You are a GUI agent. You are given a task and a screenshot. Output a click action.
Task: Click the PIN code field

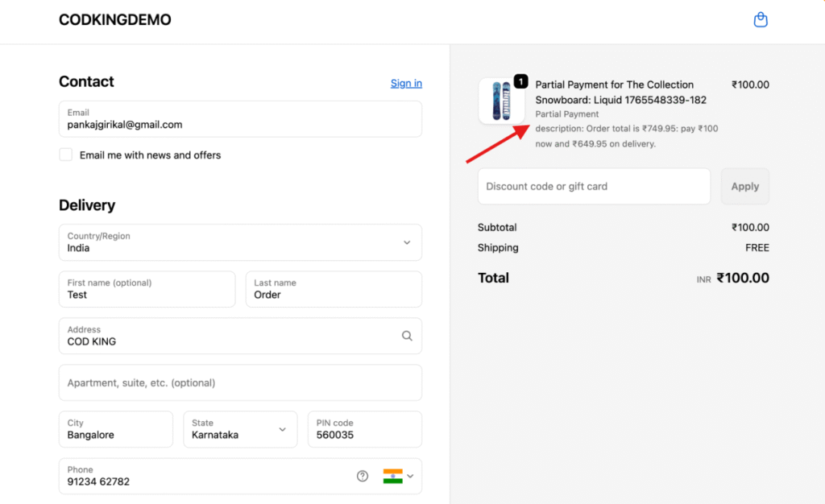coord(364,429)
